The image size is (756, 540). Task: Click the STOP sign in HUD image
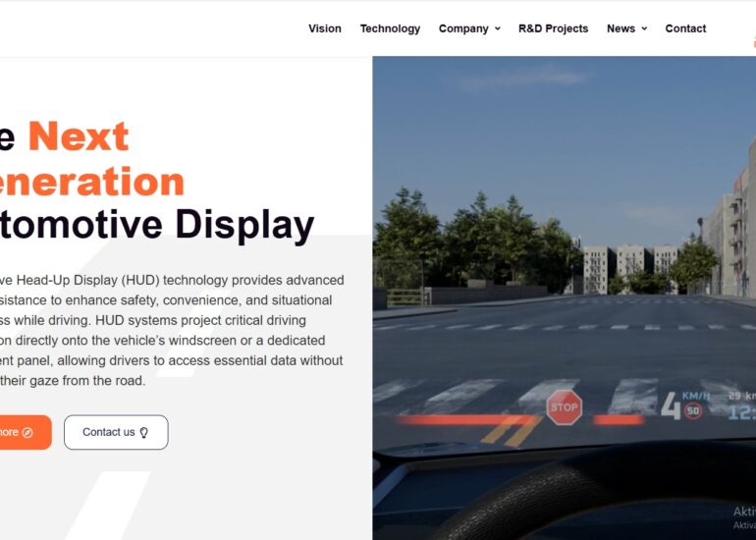coord(565,407)
